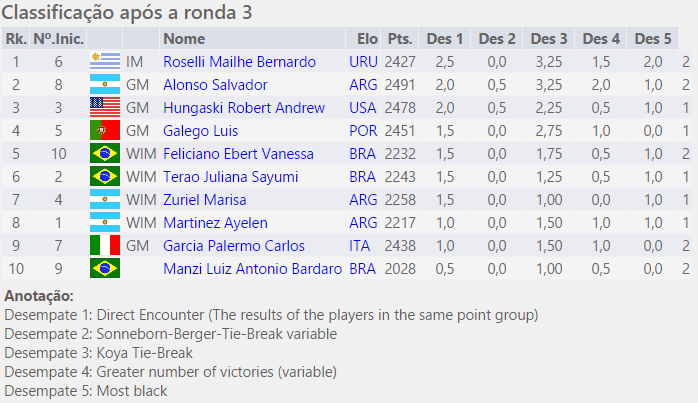The width and height of the screenshot is (698, 403).
Task: Click the Argentina flag next to Alonso Salvador
Action: (x=104, y=85)
